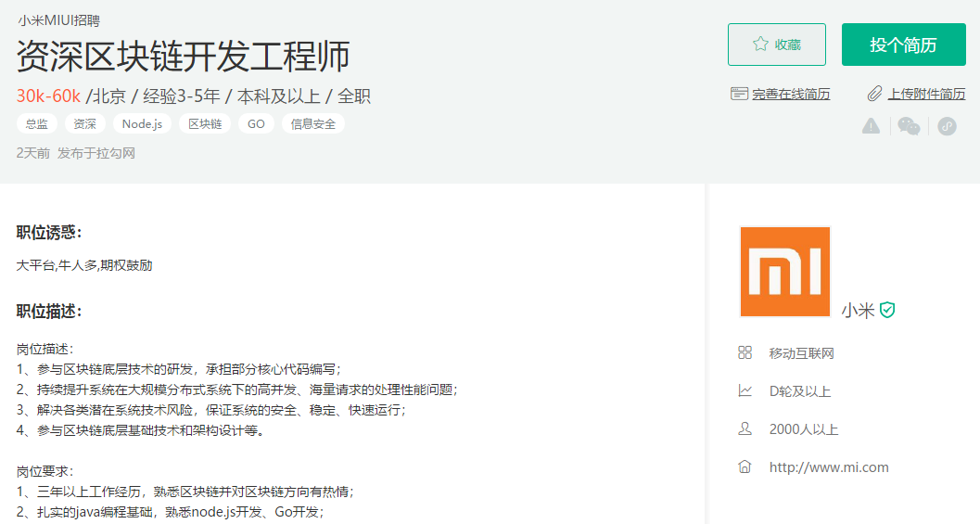The width and height of the screenshot is (980, 524).
Task: Select the 资深 tag
Action: click(85, 123)
